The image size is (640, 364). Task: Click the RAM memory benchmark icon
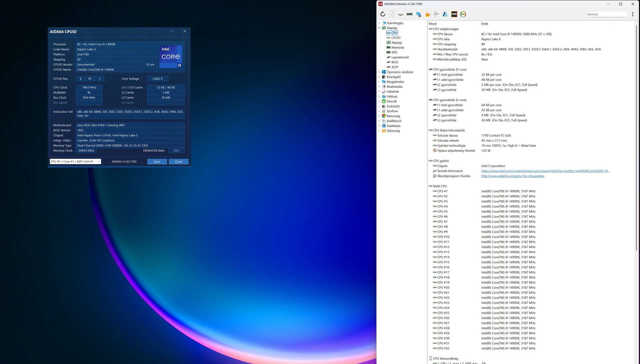[409, 14]
